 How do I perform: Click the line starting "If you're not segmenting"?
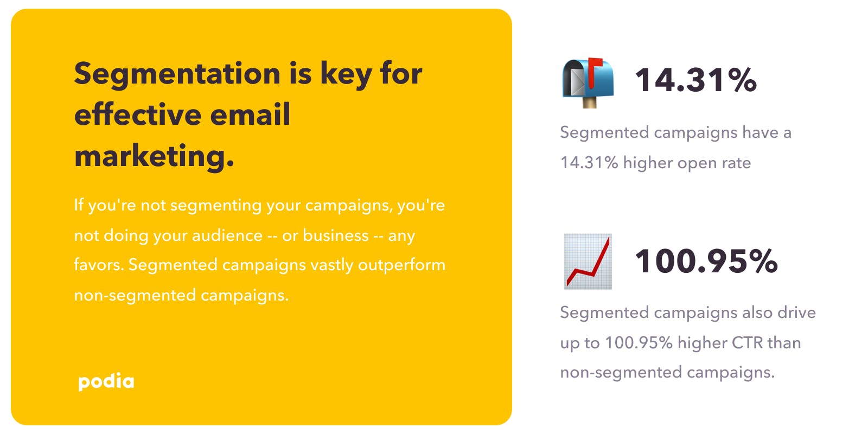[259, 205]
